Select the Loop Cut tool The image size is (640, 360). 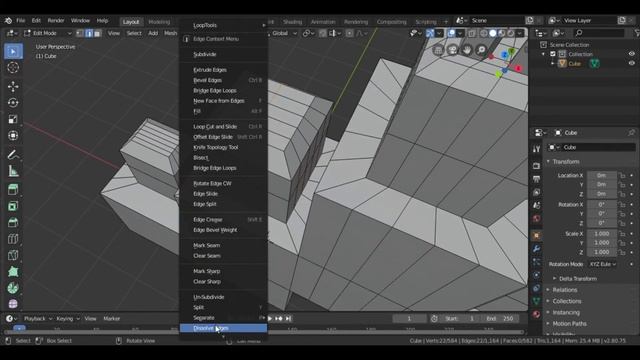[x=13, y=239]
